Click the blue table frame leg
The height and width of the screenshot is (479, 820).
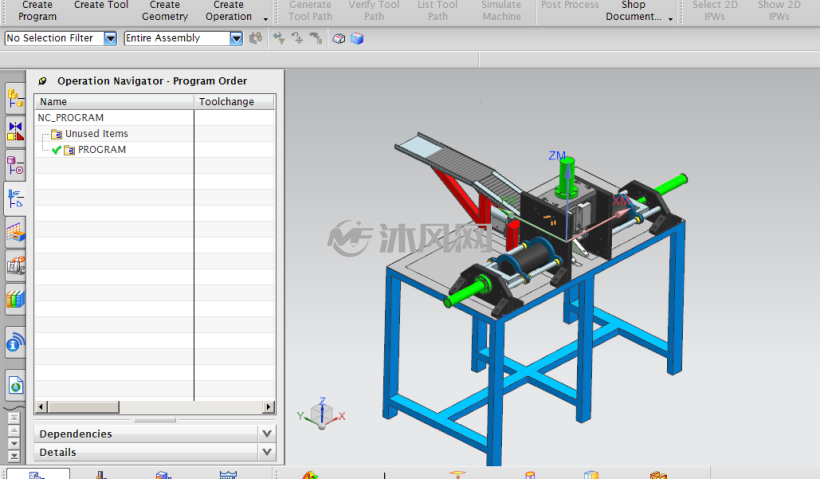tap(496, 392)
